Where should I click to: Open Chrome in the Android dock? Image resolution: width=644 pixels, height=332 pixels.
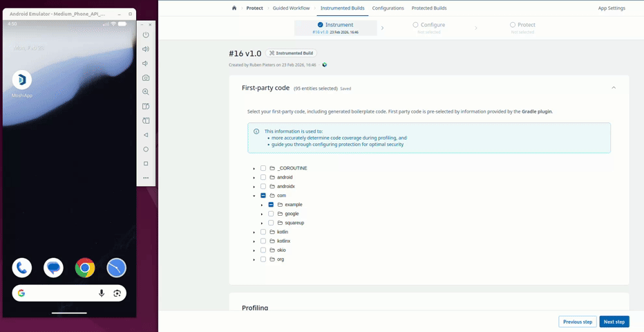pyautogui.click(x=85, y=268)
